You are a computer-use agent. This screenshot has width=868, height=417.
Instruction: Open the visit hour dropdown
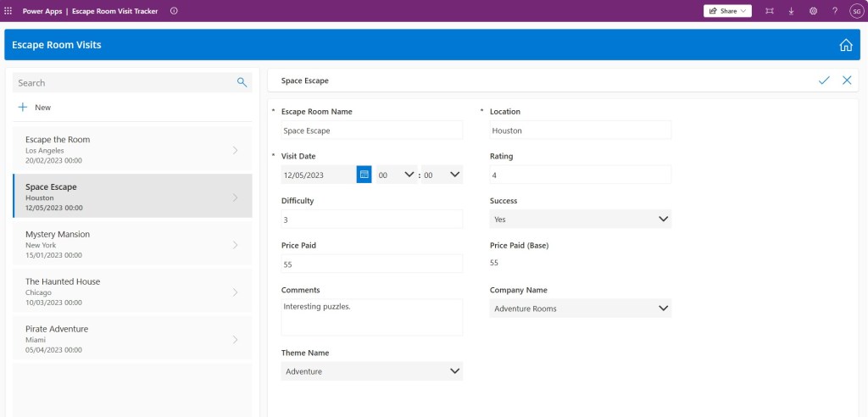pos(396,175)
